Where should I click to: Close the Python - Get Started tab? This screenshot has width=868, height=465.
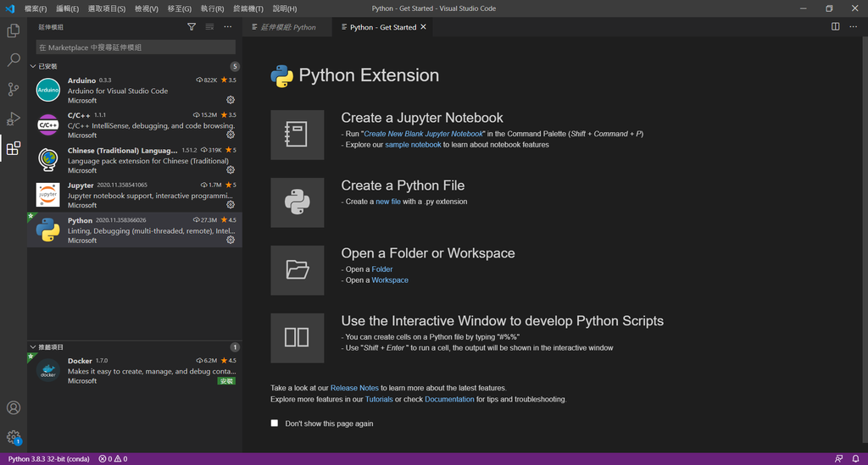pos(424,27)
